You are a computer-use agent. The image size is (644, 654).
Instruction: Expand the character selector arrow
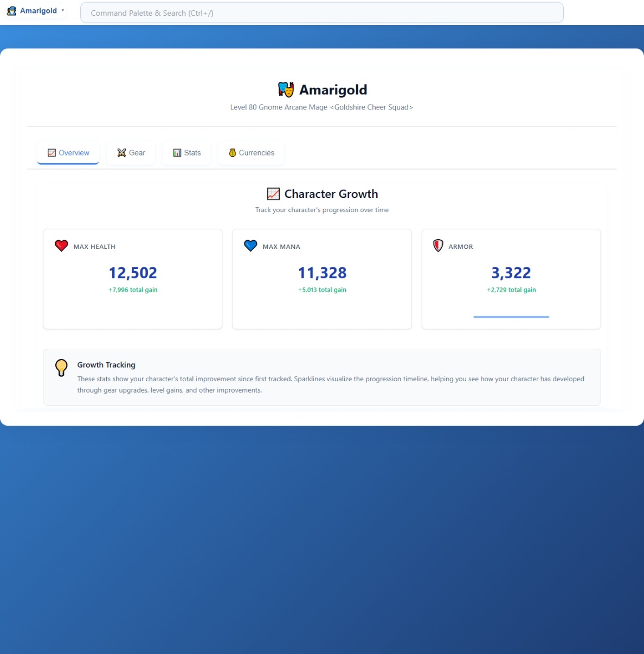tap(63, 11)
